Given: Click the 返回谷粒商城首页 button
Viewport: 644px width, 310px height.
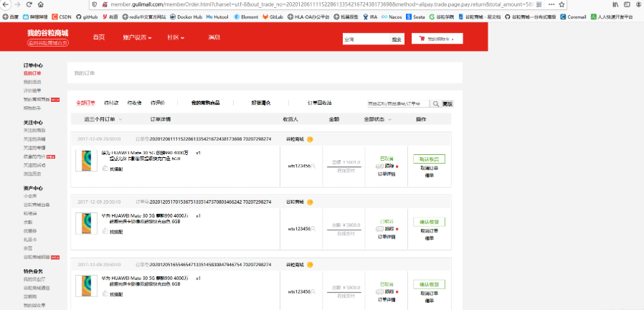Looking at the screenshot, I should point(48,43).
